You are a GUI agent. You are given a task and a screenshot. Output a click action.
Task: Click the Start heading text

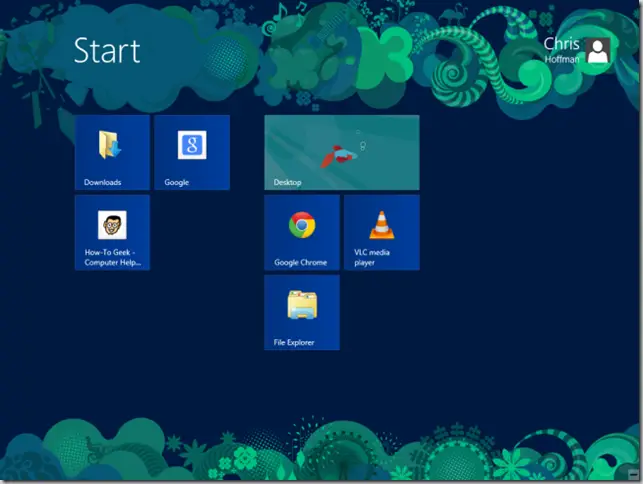point(107,51)
